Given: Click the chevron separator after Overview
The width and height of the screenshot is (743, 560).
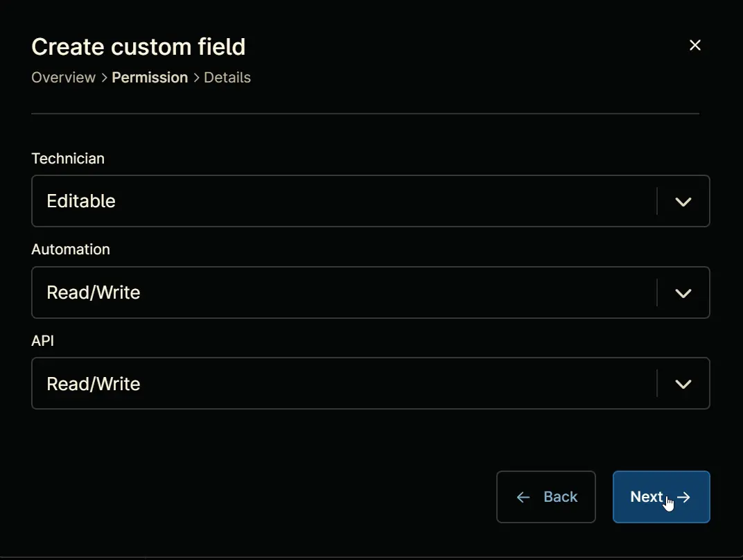Looking at the screenshot, I should (104, 78).
